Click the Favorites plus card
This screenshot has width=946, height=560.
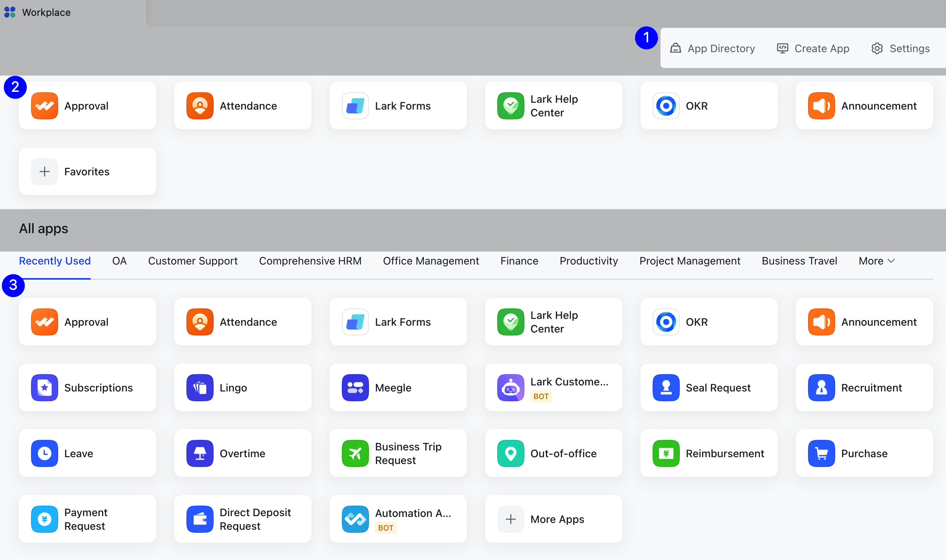tap(87, 172)
